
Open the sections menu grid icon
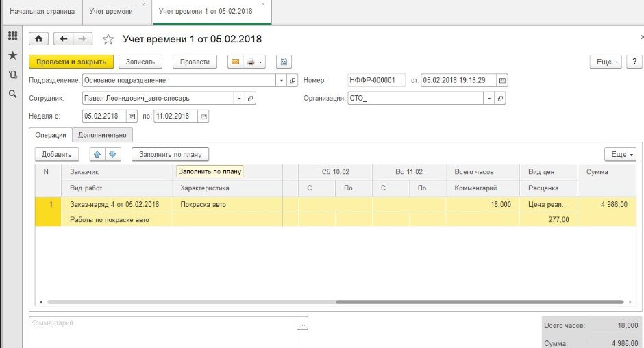click(12, 36)
